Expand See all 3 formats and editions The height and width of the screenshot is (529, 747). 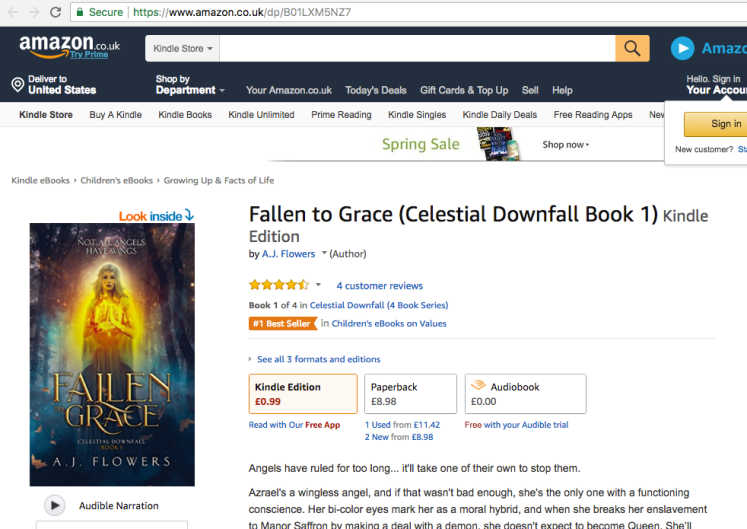(x=318, y=359)
